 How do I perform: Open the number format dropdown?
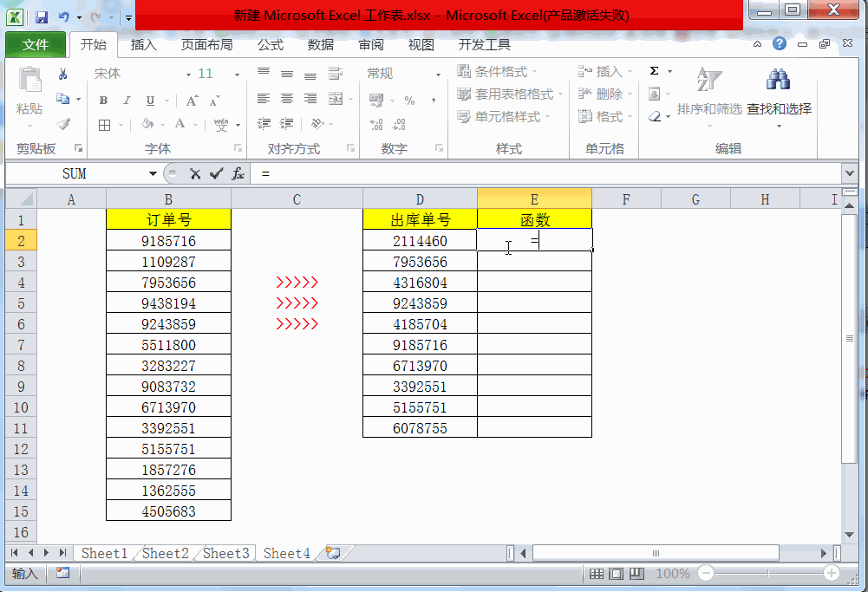[438, 75]
